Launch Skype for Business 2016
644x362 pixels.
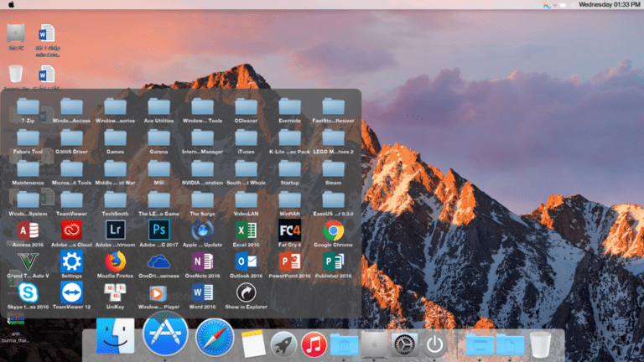click(28, 293)
